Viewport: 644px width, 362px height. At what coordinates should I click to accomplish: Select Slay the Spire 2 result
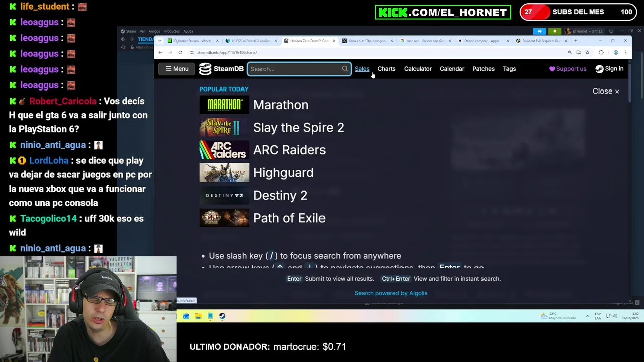[298, 127]
